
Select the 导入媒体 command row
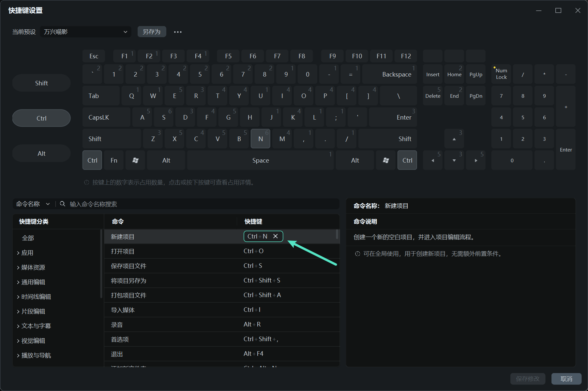click(x=222, y=310)
